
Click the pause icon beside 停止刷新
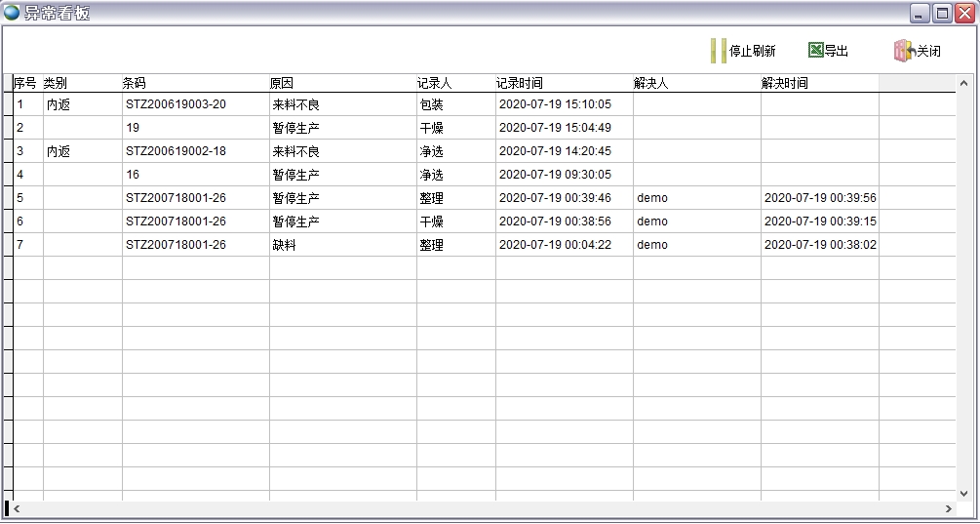tap(718, 51)
